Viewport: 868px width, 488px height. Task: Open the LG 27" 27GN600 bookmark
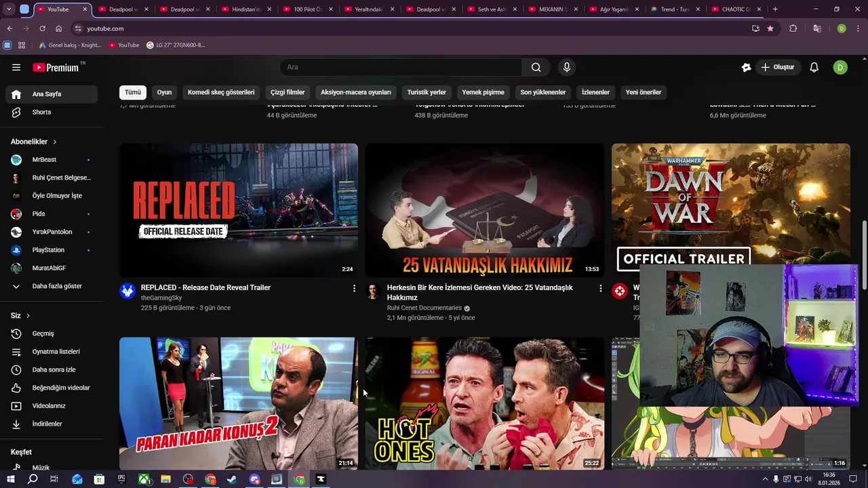pos(176,45)
